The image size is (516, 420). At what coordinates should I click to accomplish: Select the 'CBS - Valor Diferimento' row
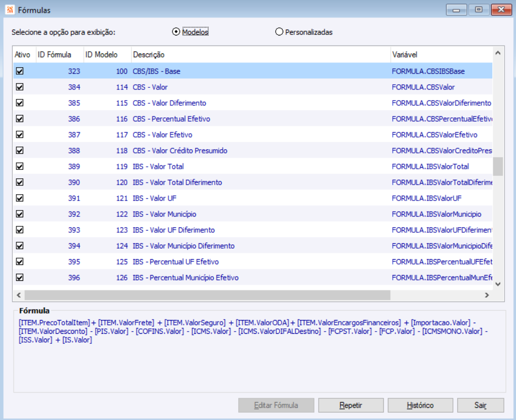253,103
